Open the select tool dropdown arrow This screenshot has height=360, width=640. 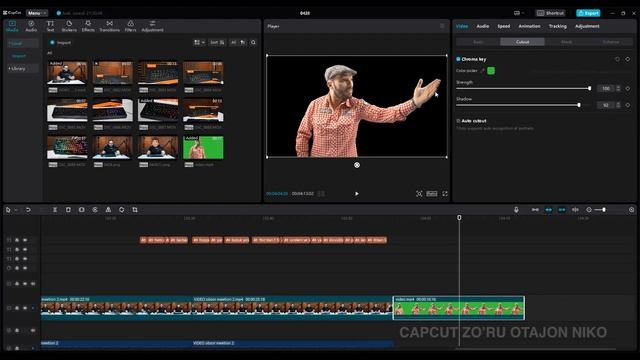point(16,210)
